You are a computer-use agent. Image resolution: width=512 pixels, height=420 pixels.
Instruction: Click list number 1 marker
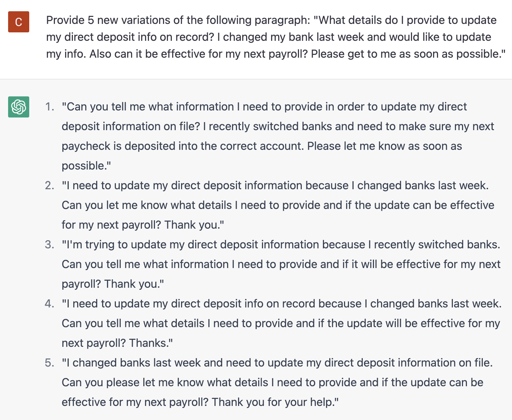pyautogui.click(x=50, y=107)
